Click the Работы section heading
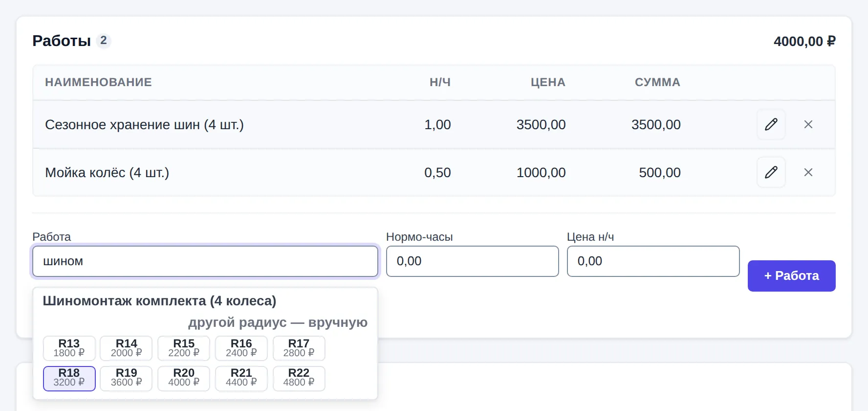Screen dimensions: 868x411 tap(62, 41)
